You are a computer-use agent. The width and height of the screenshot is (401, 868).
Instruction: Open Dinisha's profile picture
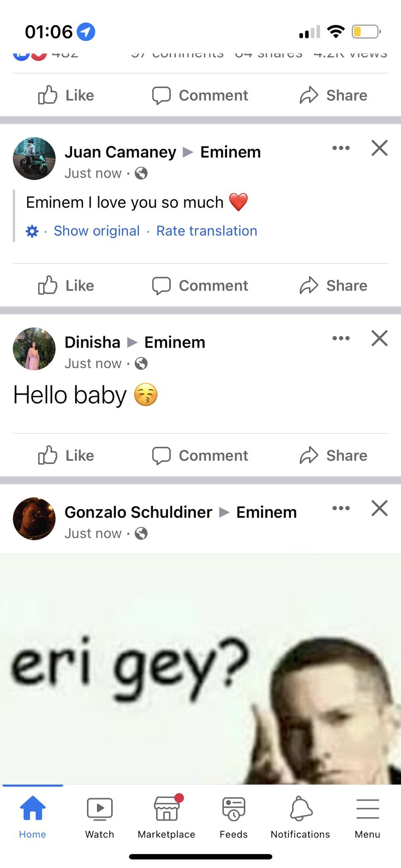pos(34,349)
